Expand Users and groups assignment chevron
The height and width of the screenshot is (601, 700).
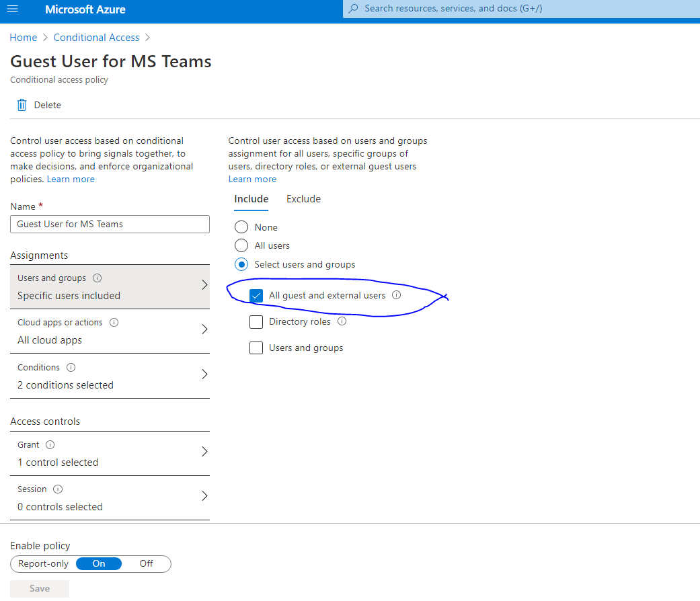[x=204, y=284]
